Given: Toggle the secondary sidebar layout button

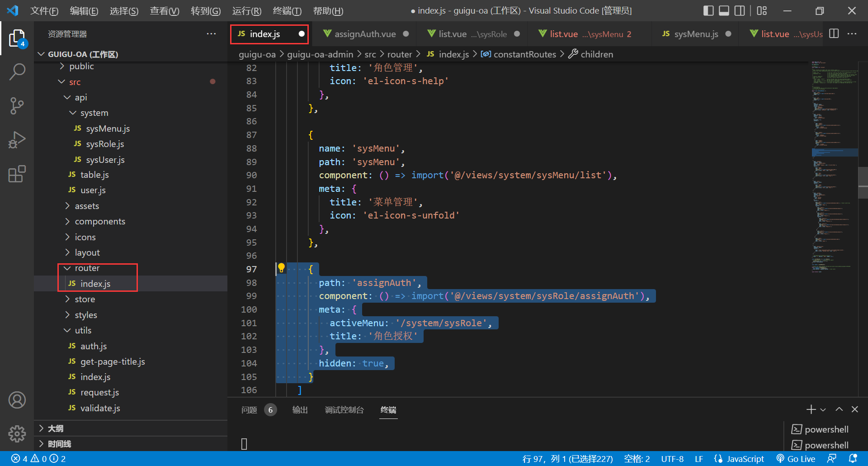Looking at the screenshot, I should [740, 10].
